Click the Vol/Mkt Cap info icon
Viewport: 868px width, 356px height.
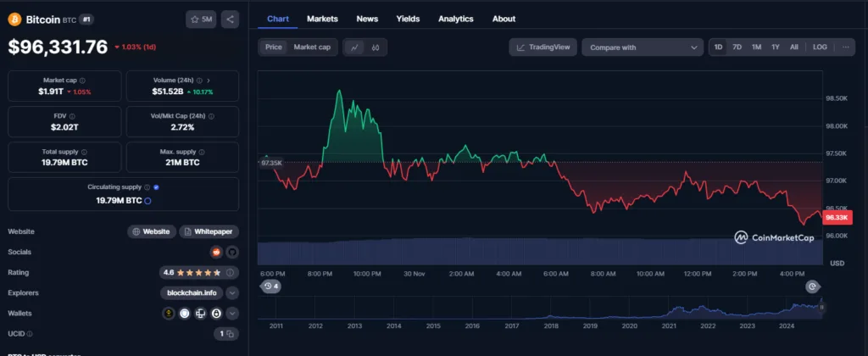coord(211,116)
